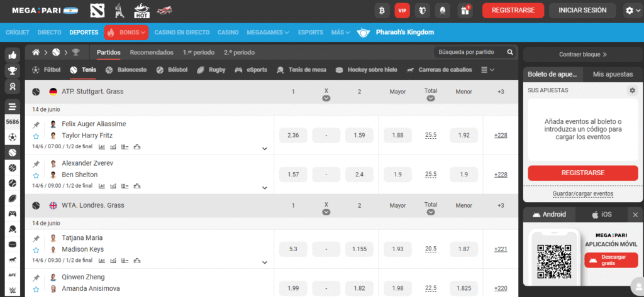Expand the Auger Aliassime vs Fritz match markets

tap(265, 148)
